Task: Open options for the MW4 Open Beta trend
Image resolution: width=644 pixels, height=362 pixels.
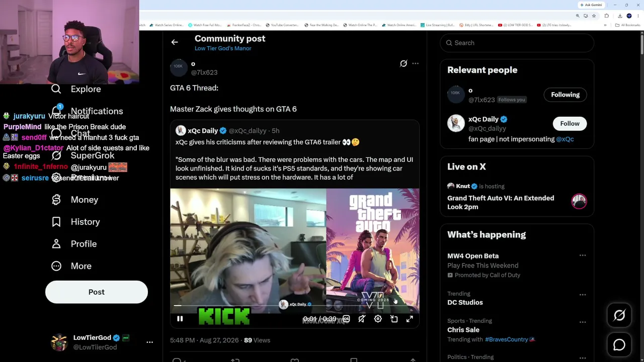Action: (583, 256)
